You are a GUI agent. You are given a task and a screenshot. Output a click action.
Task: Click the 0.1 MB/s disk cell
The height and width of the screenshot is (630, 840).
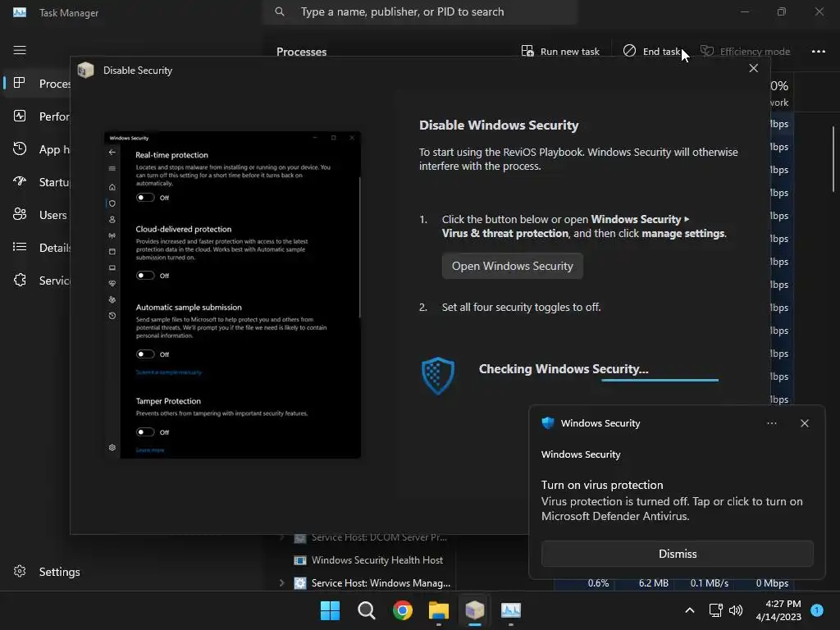[x=704, y=583]
